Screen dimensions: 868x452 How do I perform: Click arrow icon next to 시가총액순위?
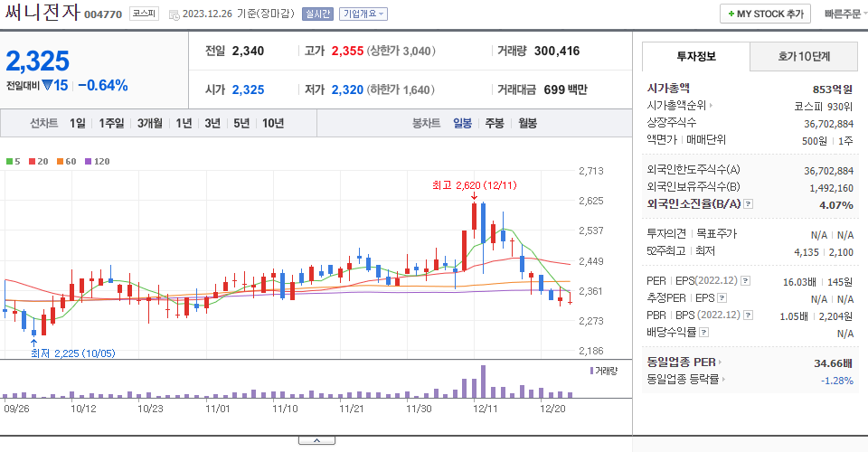pyautogui.click(x=711, y=105)
